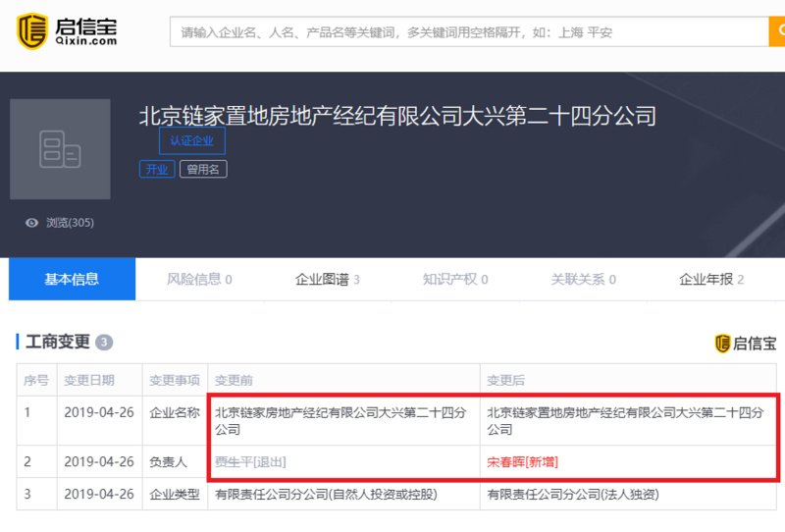Image resolution: width=785 pixels, height=532 pixels.
Task: Click the count badge 3 next to 工商变更
Action: [104, 343]
